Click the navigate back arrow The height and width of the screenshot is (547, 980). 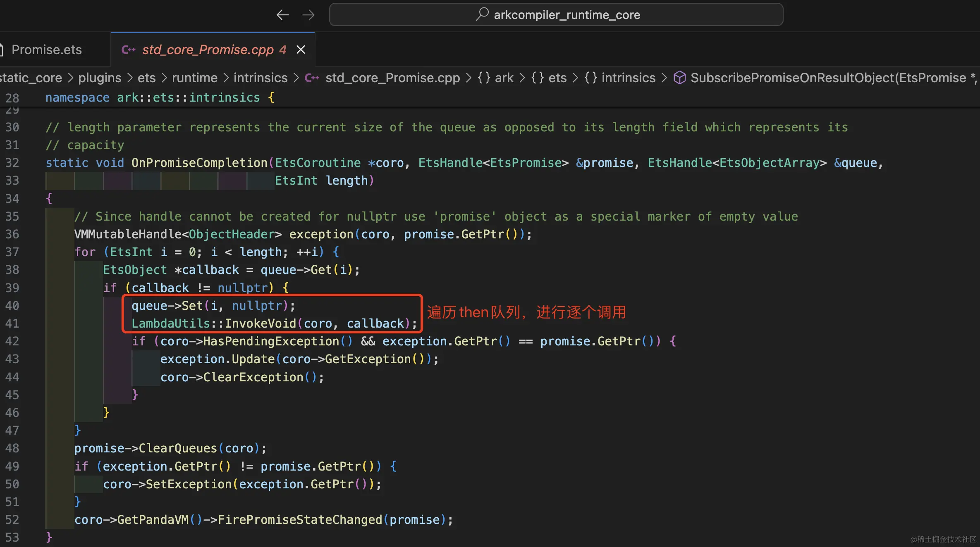point(282,15)
